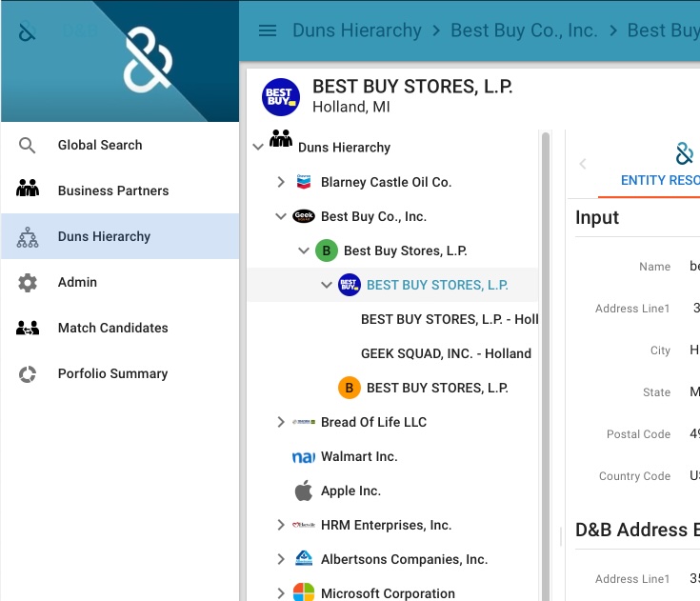Click the Holland, MI location text

click(350, 108)
